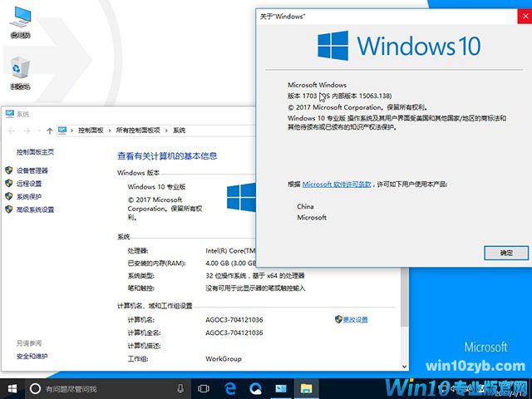Viewport: 532px width, 399px height.
Task: Open 设备管理器 link
Action: point(32,170)
